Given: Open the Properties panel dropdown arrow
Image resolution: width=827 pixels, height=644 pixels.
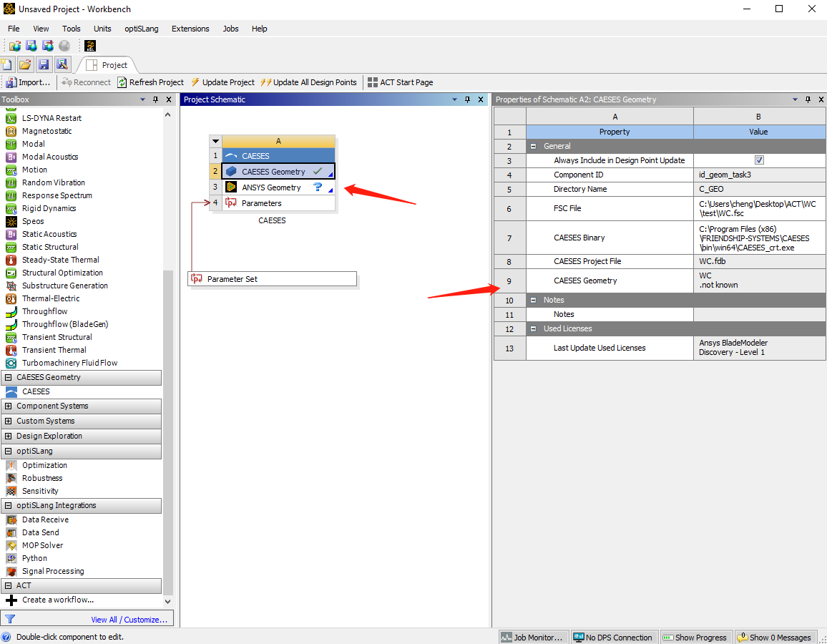Looking at the screenshot, I should (x=795, y=99).
